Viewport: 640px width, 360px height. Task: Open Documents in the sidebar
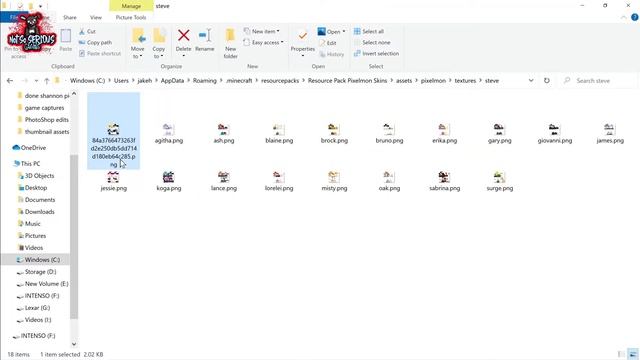[x=36, y=200]
